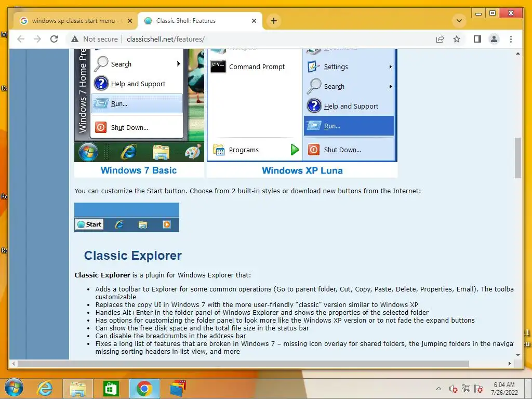The width and height of the screenshot is (532, 399).
Task: Click the 'Handles Alt+Enter in the folder panel' bullet
Action: pos(262,312)
